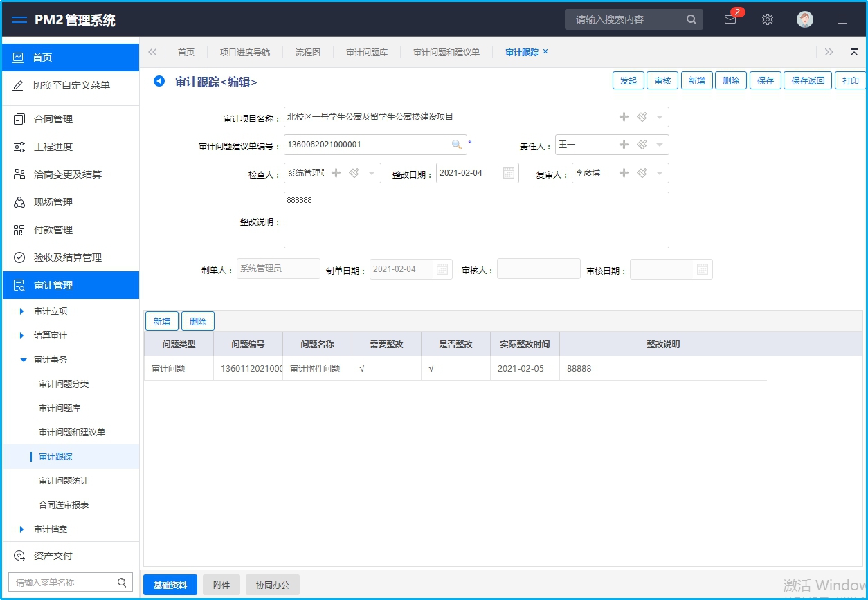Viewport: 868px width, 600px height.
Task: Click the 发起 button
Action: tap(628, 80)
